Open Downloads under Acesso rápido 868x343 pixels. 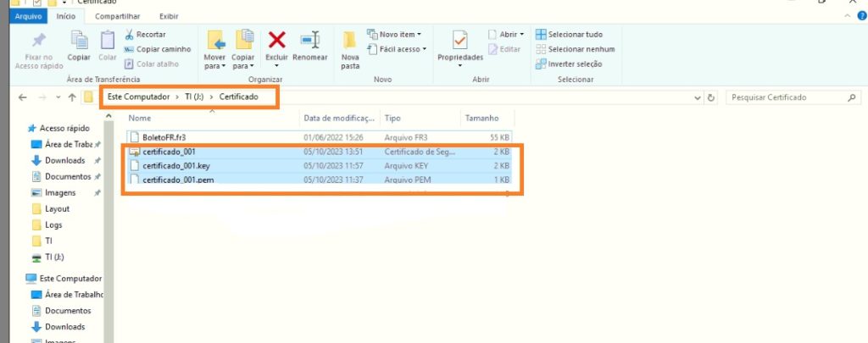point(64,161)
